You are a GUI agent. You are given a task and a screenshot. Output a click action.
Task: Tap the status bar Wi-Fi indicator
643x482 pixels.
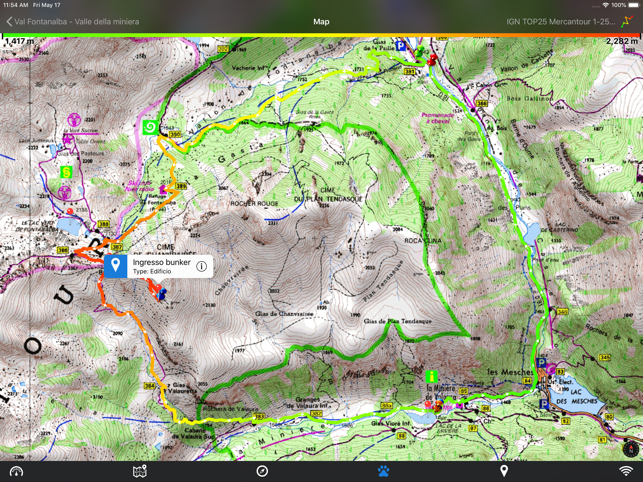click(x=605, y=5)
